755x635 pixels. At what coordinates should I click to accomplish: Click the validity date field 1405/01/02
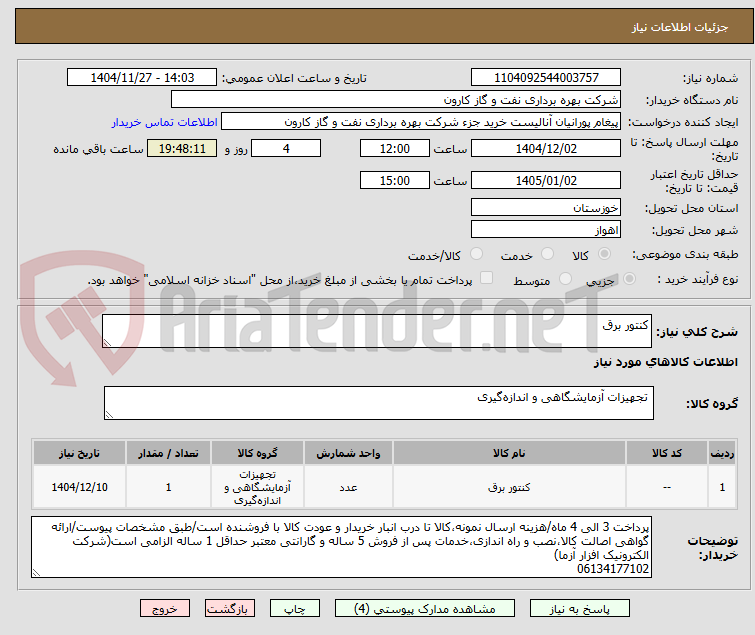click(546, 180)
